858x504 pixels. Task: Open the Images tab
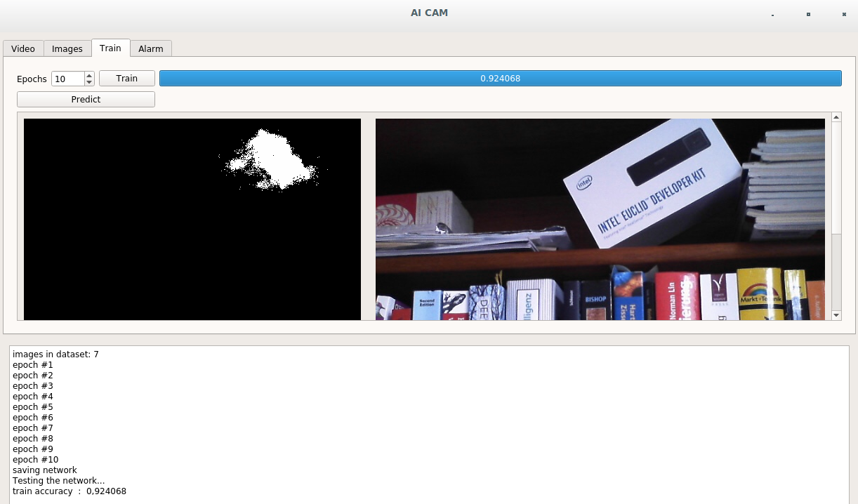click(x=67, y=48)
